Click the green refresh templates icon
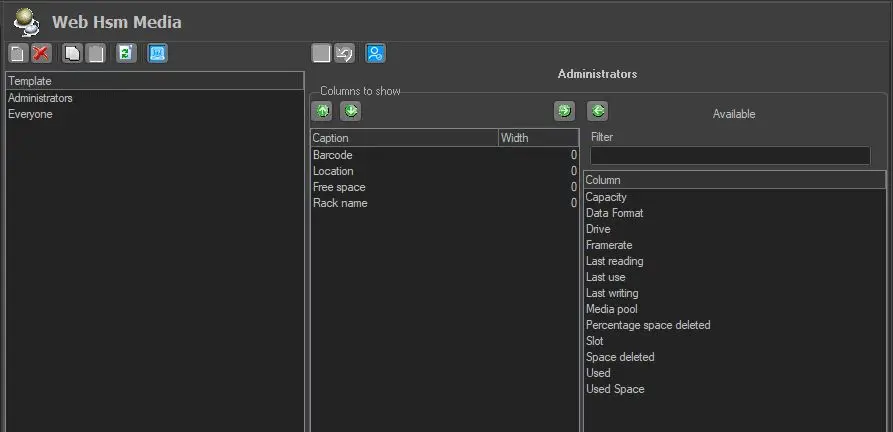Viewport: 893px width, 432px height. (126, 54)
